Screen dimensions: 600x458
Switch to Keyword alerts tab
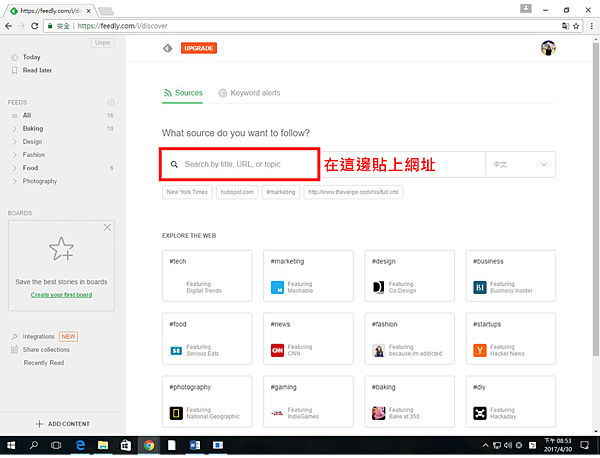tap(249, 93)
